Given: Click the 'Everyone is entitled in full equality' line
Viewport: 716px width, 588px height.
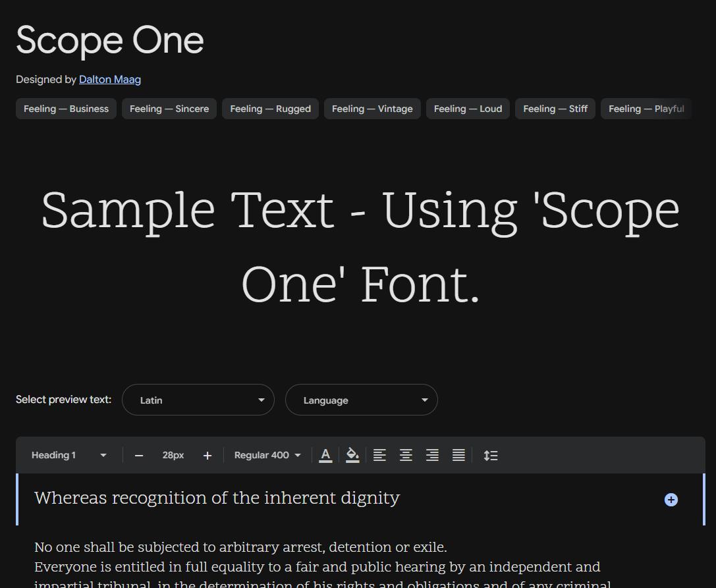Looking at the screenshot, I should 317,567.
